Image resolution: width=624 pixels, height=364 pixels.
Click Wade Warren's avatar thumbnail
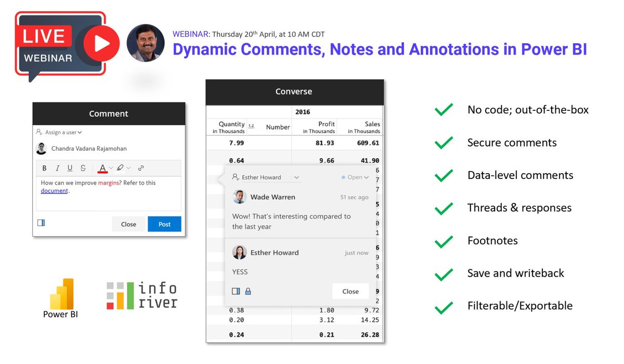(x=239, y=197)
